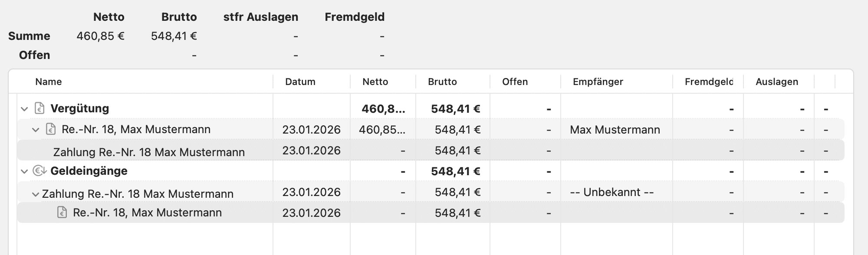Collapse the Zahlung Re.-Nr. 18 row under Geldeingänge
The width and height of the screenshot is (868, 255).
(x=36, y=194)
